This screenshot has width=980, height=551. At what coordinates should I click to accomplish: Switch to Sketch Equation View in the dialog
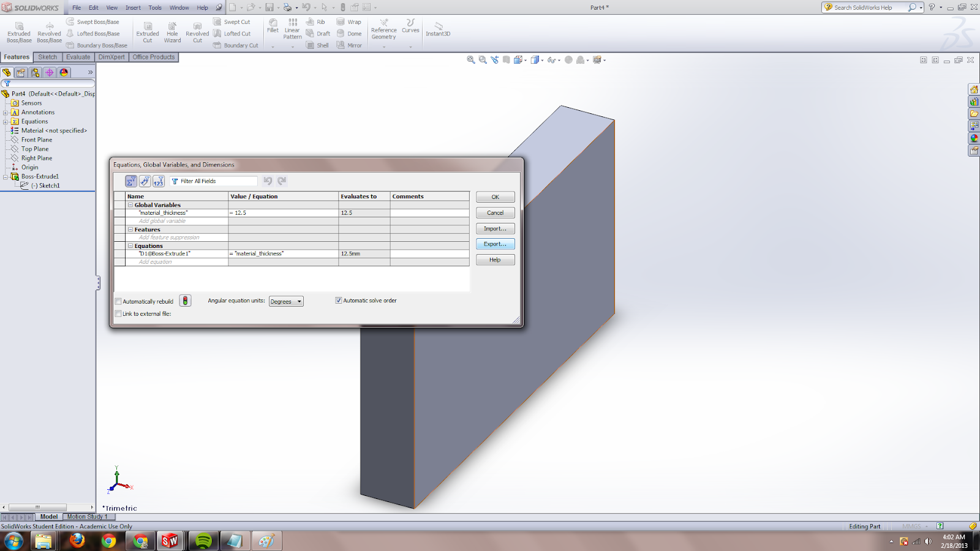click(x=145, y=181)
